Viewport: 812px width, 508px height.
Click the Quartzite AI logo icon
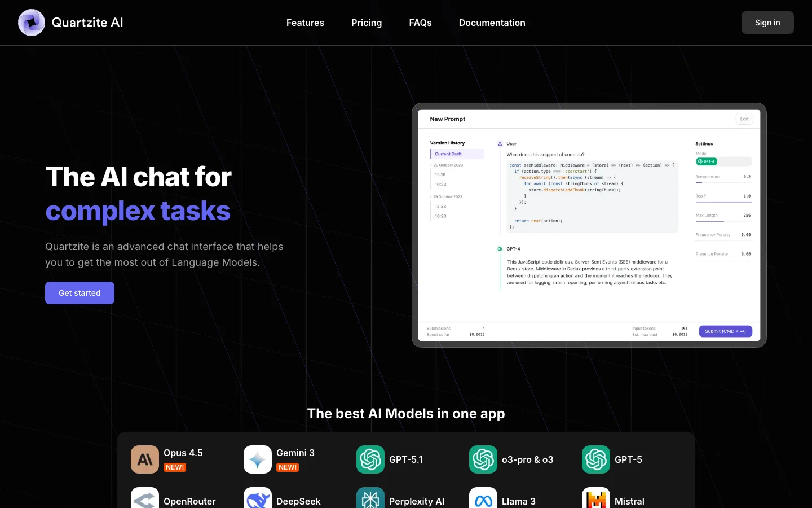coord(32,23)
